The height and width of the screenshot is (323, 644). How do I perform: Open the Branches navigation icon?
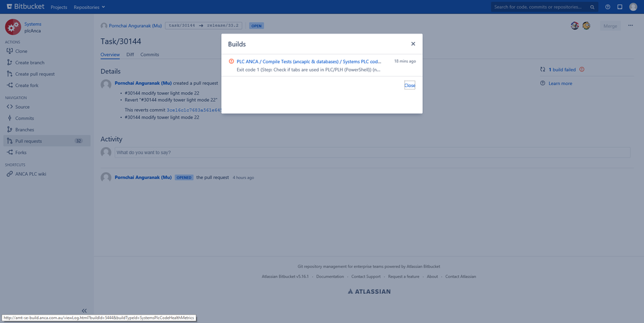coord(10,130)
